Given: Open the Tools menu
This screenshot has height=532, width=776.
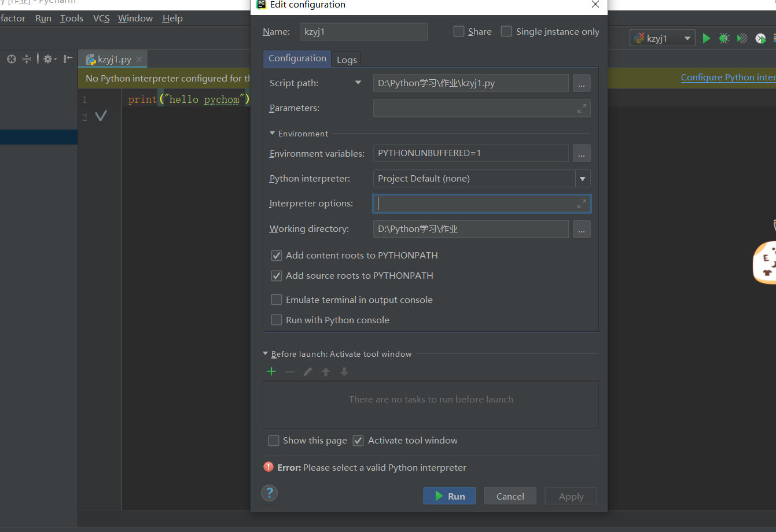Looking at the screenshot, I should point(72,19).
